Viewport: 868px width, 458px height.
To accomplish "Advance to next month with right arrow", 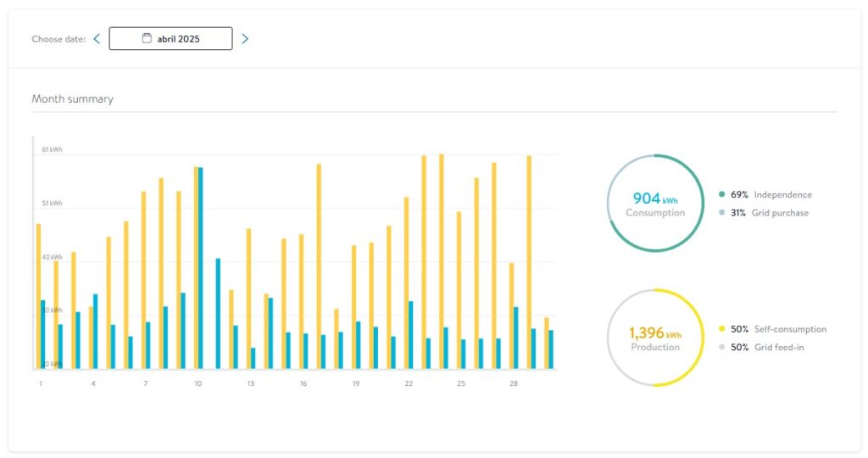I will [x=245, y=38].
